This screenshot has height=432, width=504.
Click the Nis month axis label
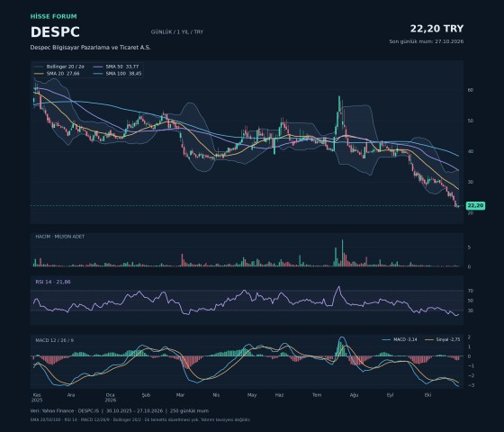216,395
